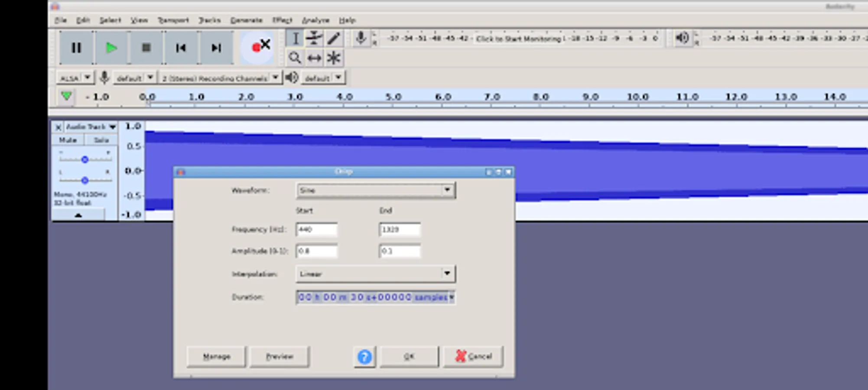The height and width of the screenshot is (390, 868).
Task: Select the Zoom tool
Action: coord(295,57)
